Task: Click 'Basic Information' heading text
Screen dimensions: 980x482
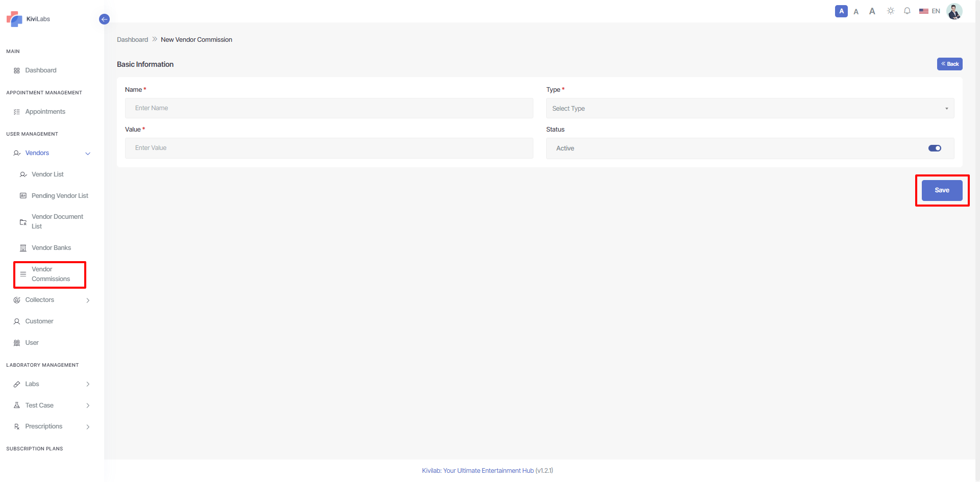Action: point(145,64)
